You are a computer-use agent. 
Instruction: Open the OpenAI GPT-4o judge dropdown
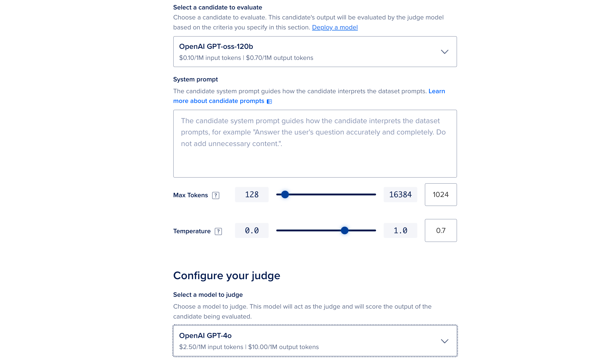point(315,341)
